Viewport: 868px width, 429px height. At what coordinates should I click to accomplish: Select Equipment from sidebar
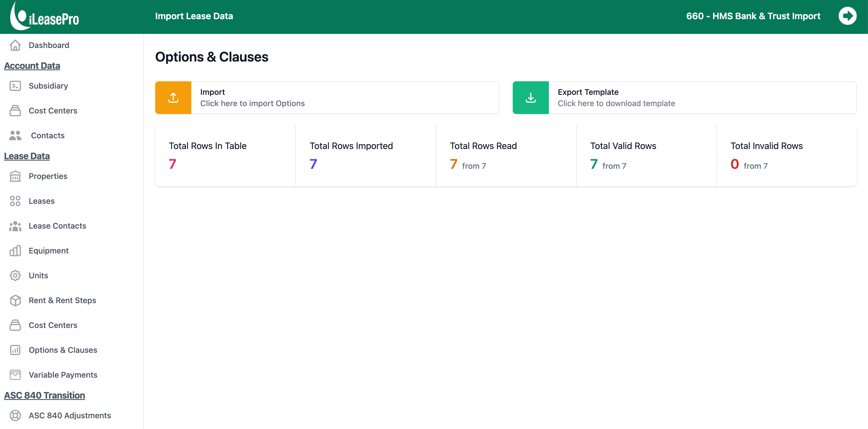click(x=49, y=251)
